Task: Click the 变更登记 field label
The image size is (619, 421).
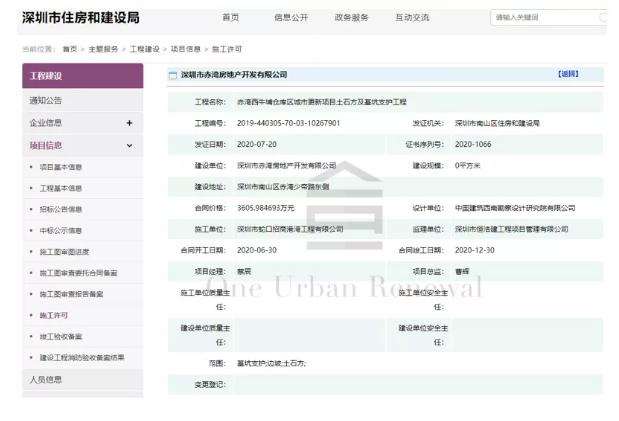Action: click(210, 384)
